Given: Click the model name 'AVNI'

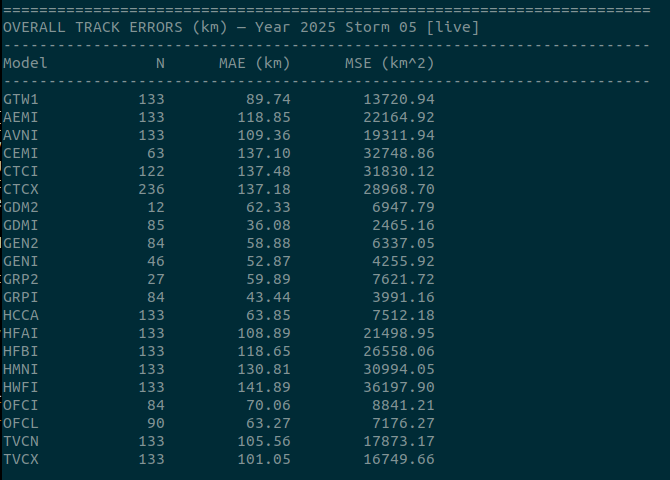Looking at the screenshot, I should click(21, 135).
